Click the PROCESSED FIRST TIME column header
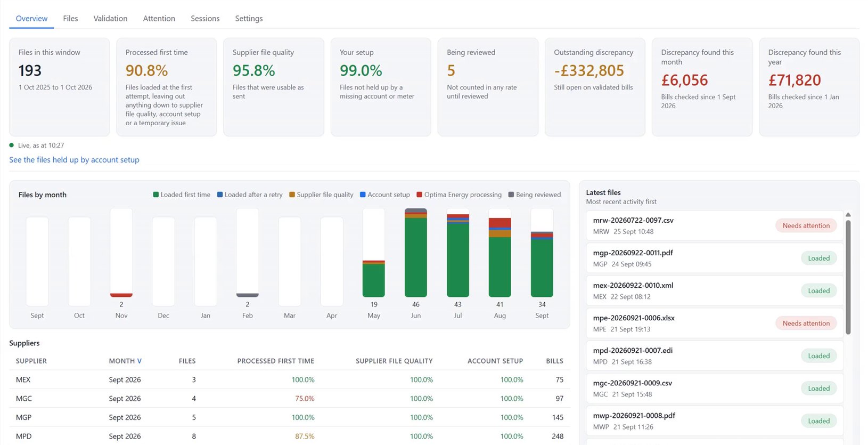Viewport: 868px width, 445px height. (x=275, y=361)
